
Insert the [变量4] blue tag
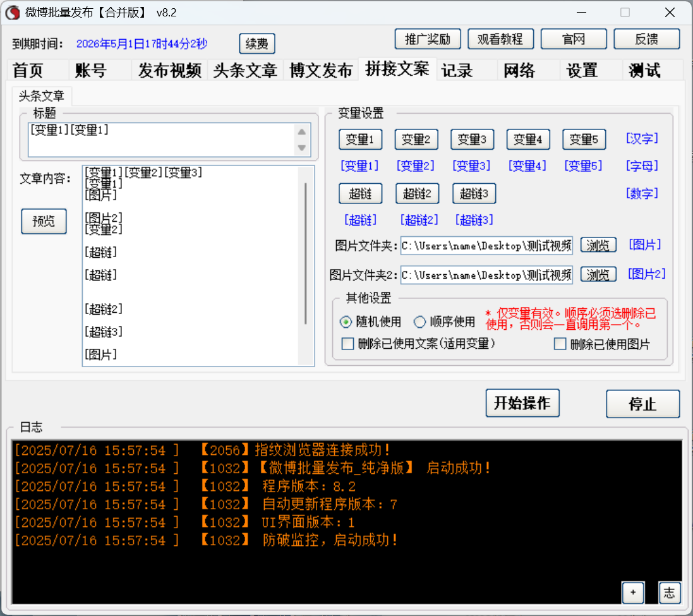pos(527,166)
